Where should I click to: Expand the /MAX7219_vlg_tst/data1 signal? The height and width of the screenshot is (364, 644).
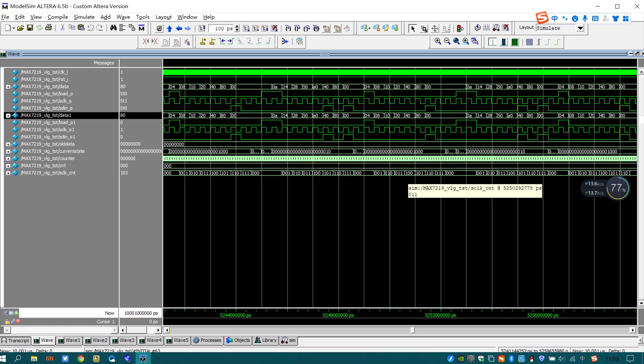tap(8, 116)
